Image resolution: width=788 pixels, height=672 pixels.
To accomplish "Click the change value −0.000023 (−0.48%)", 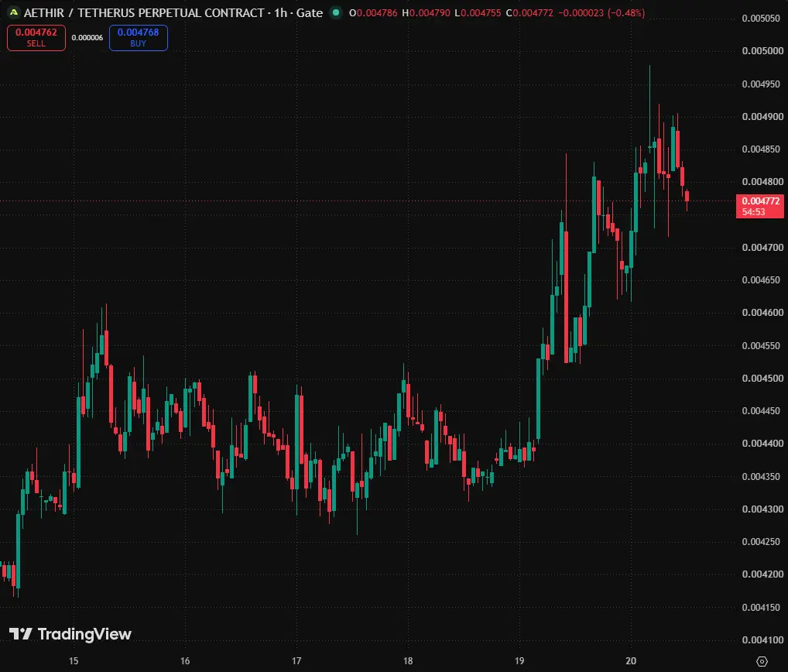I will click(x=601, y=13).
